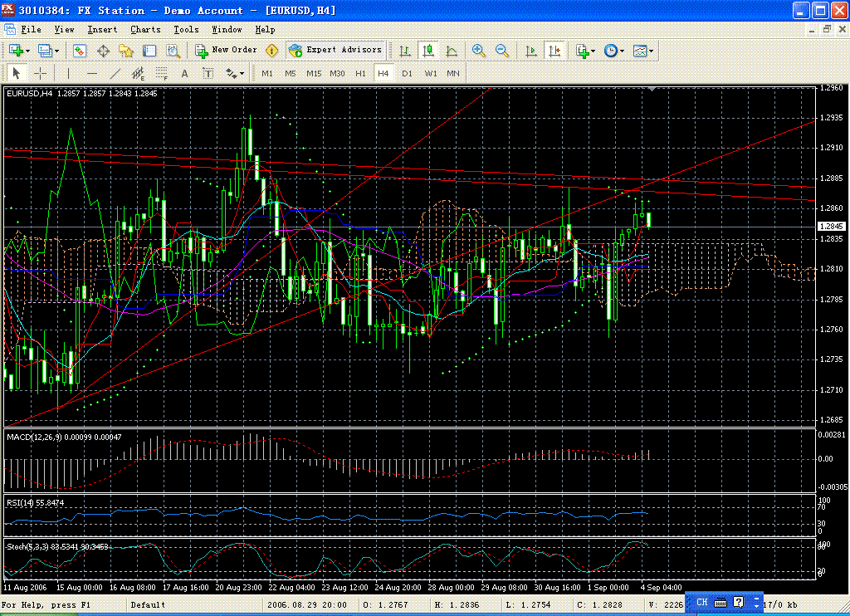Pick the text label 'A' tool

point(185,73)
